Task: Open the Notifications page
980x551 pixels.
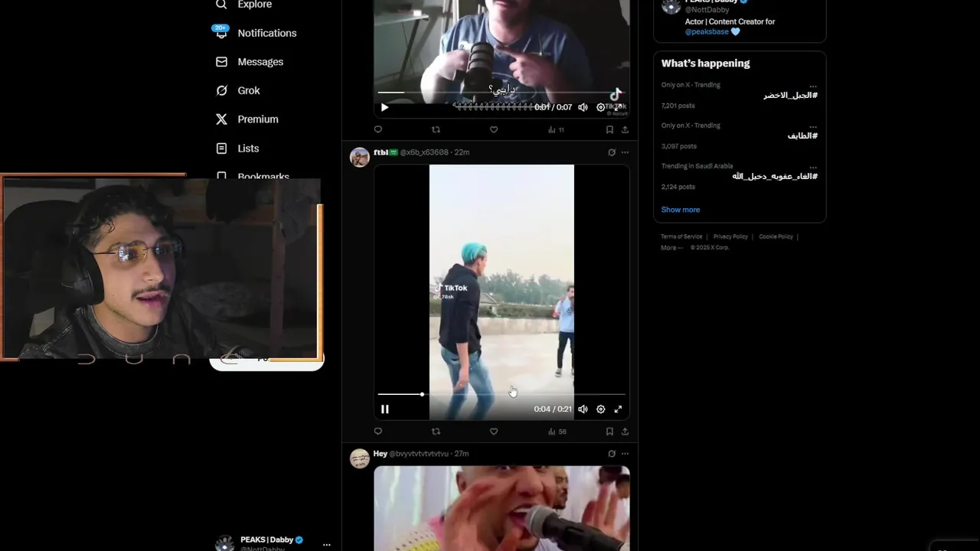Action: 255,33
